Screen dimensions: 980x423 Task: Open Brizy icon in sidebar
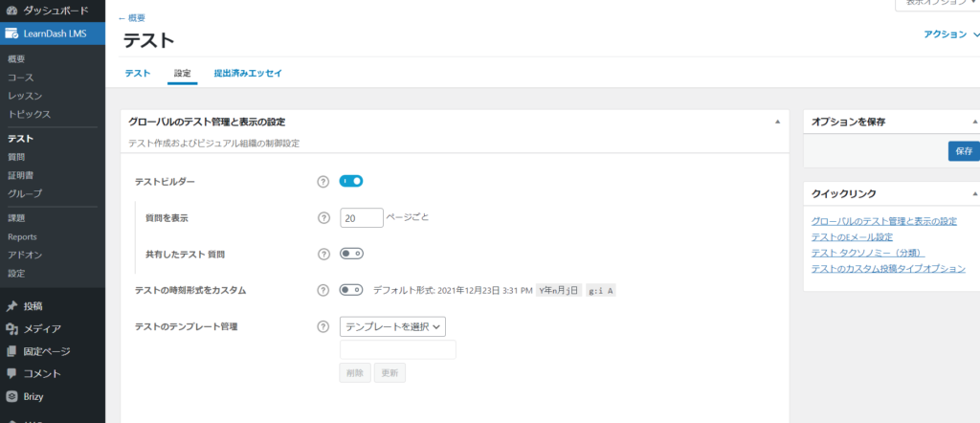(x=11, y=396)
